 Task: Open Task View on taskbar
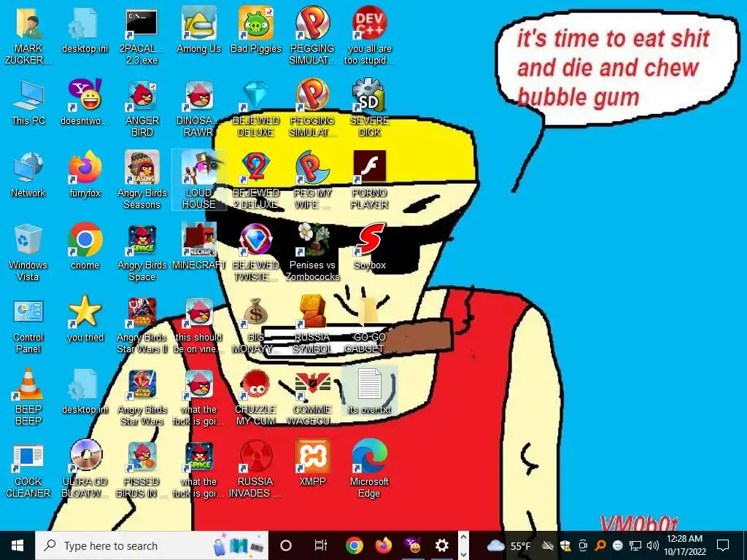click(x=321, y=545)
